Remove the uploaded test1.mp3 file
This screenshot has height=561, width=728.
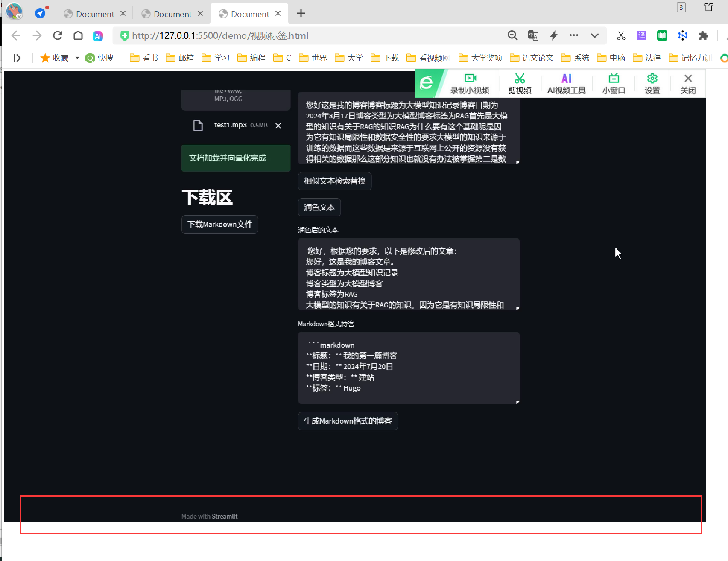click(278, 126)
